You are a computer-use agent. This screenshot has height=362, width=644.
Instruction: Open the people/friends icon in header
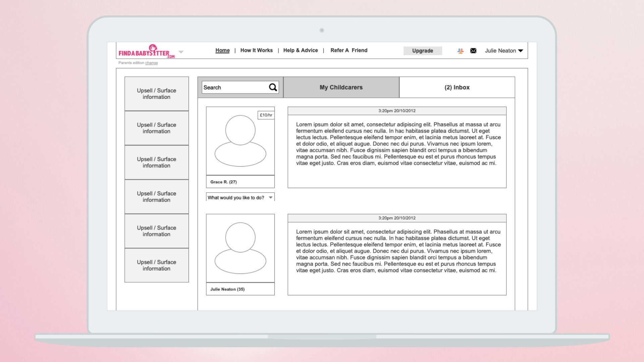point(460,51)
